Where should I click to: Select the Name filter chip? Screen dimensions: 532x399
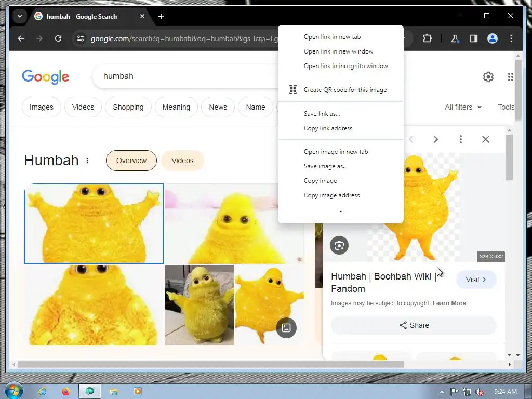tap(256, 107)
